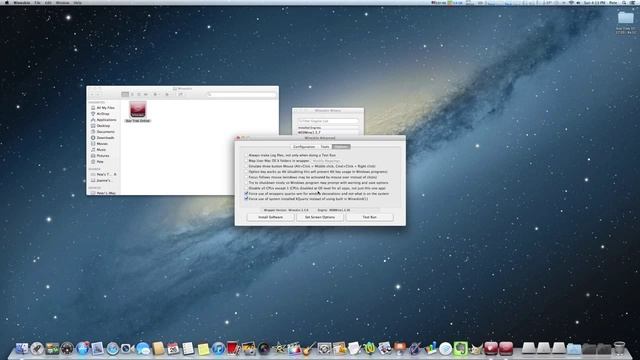This screenshot has width=640, height=360.
Task: Open Launchpad rocket icon in Dock
Action: (37, 348)
